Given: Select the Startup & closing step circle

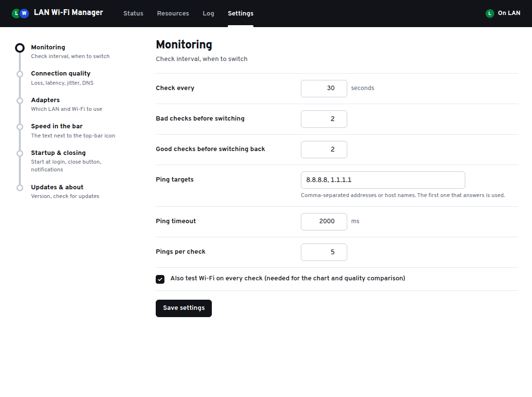Looking at the screenshot, I should 20,153.
